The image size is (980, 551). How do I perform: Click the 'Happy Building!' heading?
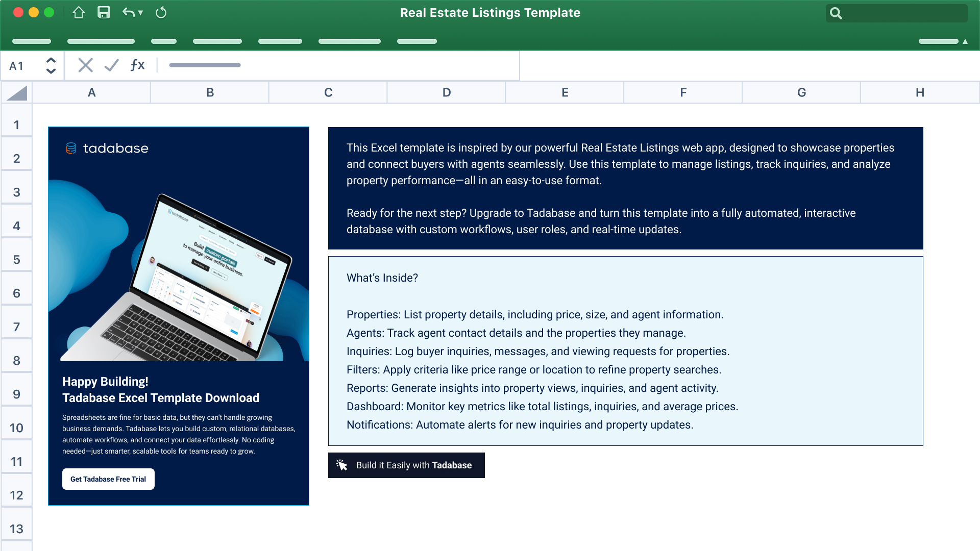tap(105, 382)
